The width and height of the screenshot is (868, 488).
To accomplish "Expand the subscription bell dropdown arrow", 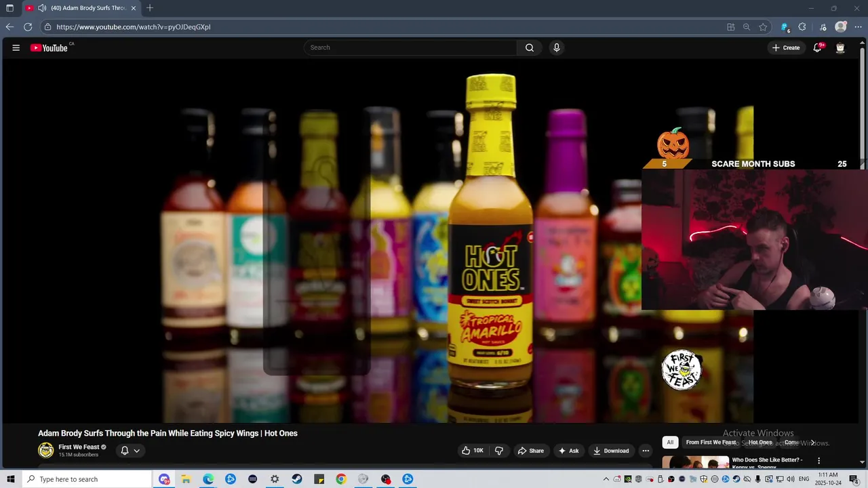I will (137, 451).
